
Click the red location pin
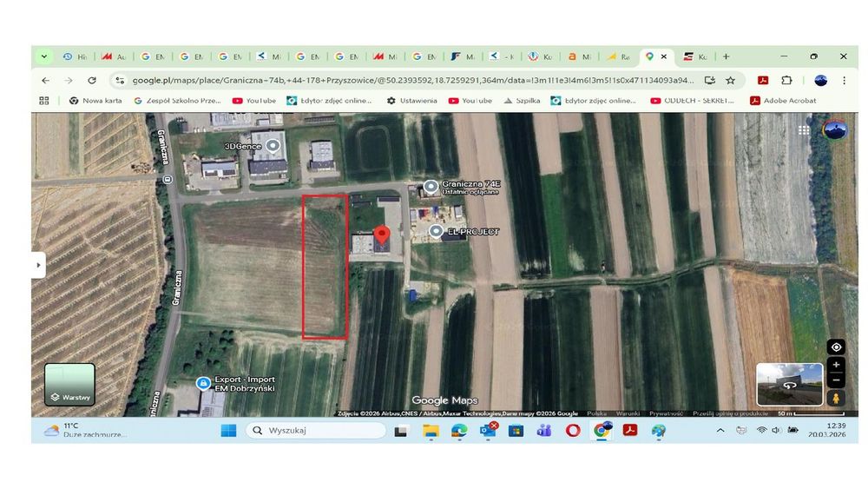pos(381,237)
